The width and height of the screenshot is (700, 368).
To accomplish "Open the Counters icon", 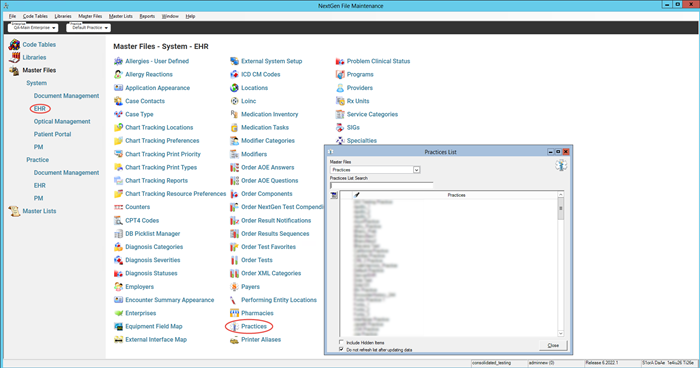I will (x=118, y=207).
